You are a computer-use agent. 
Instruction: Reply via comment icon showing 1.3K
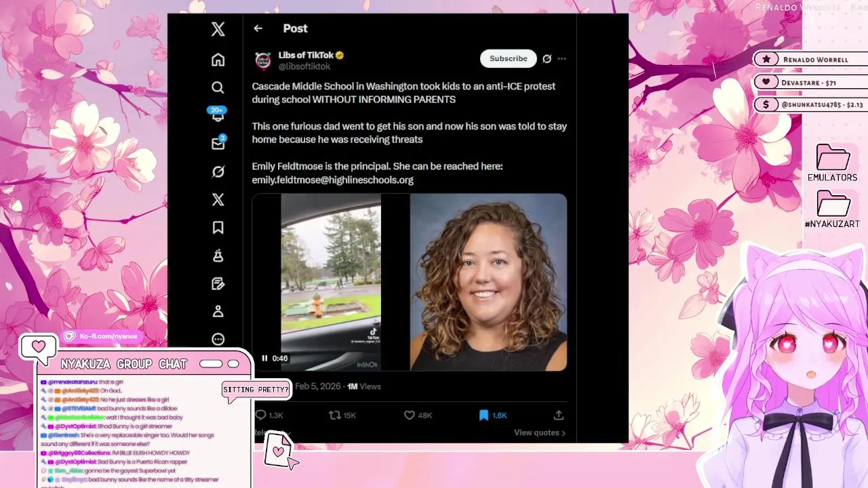tap(269, 415)
